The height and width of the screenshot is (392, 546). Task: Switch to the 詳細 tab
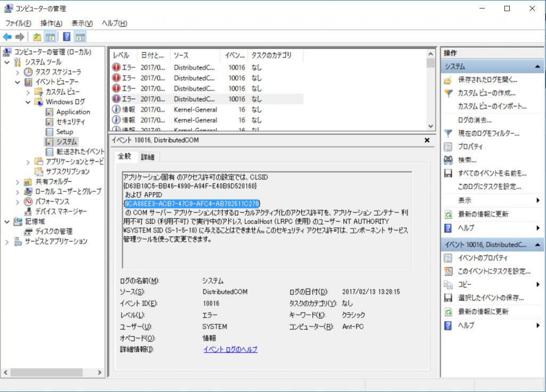[148, 157]
